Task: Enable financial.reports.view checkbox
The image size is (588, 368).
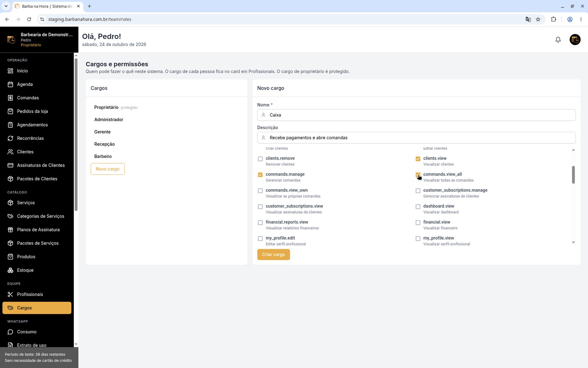Action: point(260,223)
